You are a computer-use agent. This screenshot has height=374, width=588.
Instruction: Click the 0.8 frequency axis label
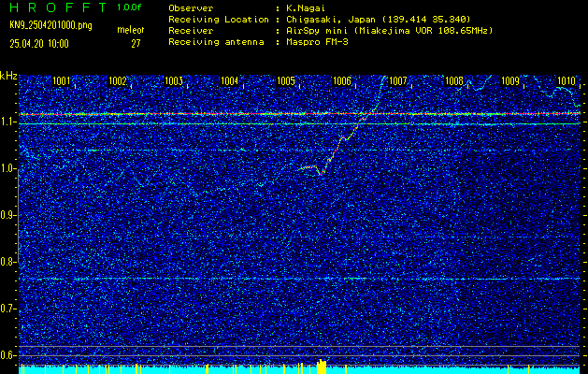7,262
